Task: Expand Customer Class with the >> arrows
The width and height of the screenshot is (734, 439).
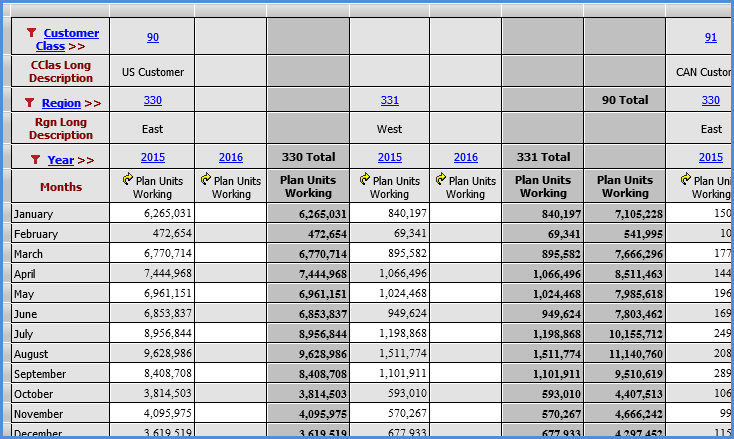Action: tap(76, 46)
